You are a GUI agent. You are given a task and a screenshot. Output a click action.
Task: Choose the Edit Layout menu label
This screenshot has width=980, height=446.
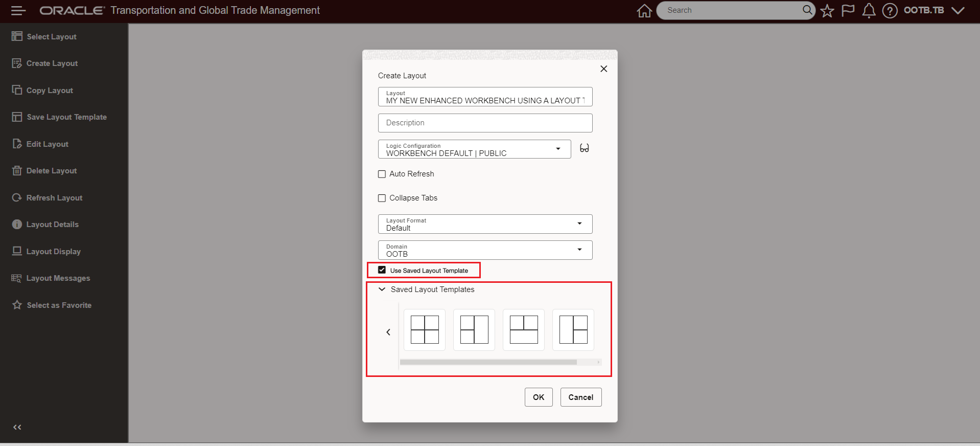tap(48, 144)
